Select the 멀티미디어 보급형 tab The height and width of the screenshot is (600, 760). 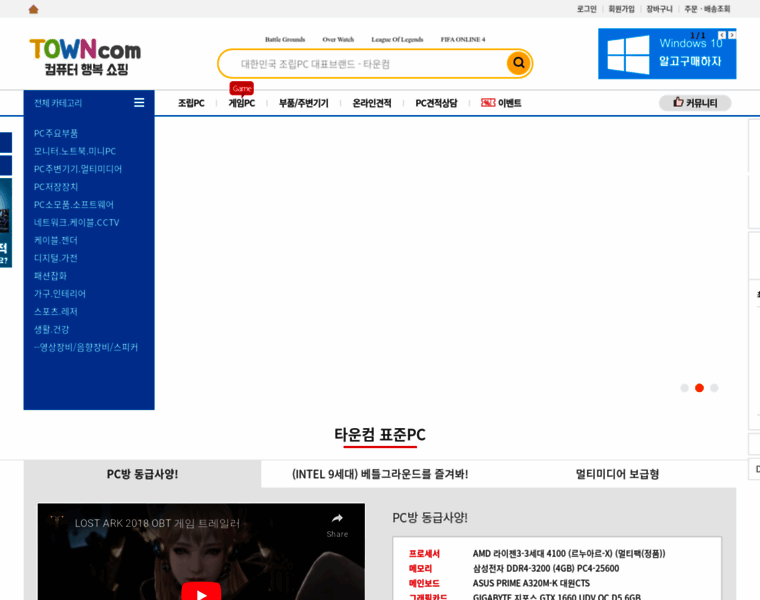(617, 474)
